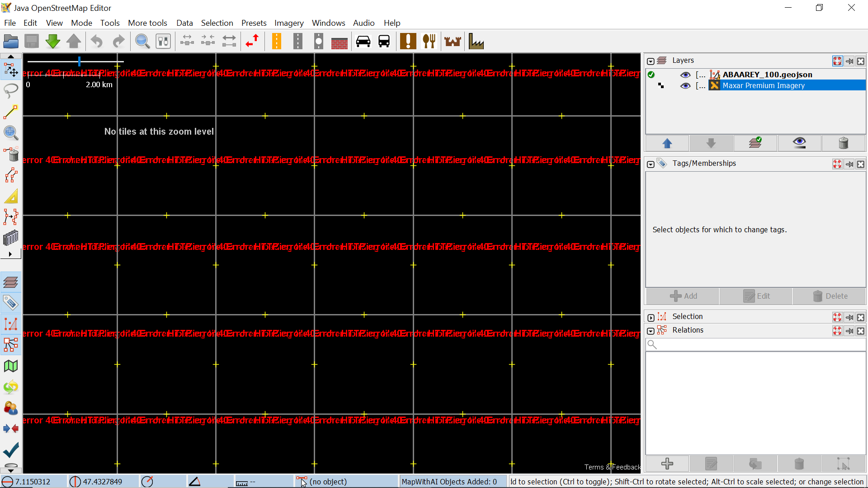
Task: Click the validation checkmark sidebar icon
Action: (11, 450)
